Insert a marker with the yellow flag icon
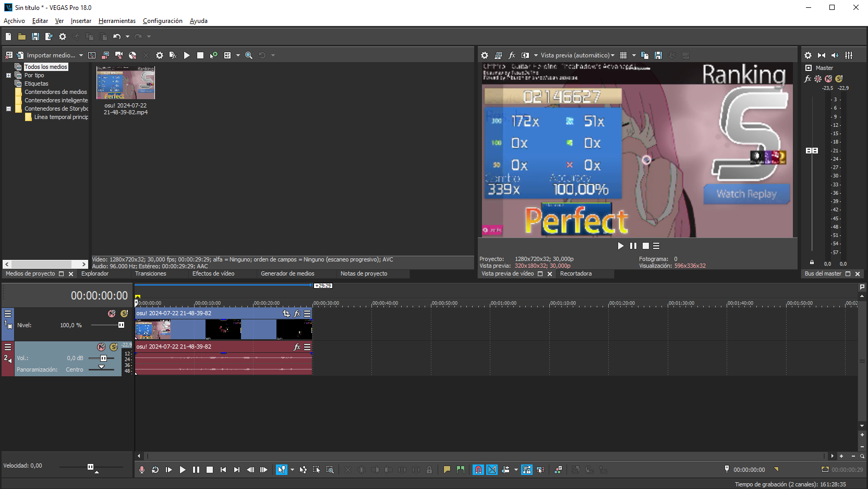Image resolution: width=868 pixels, height=489 pixels. click(447, 470)
